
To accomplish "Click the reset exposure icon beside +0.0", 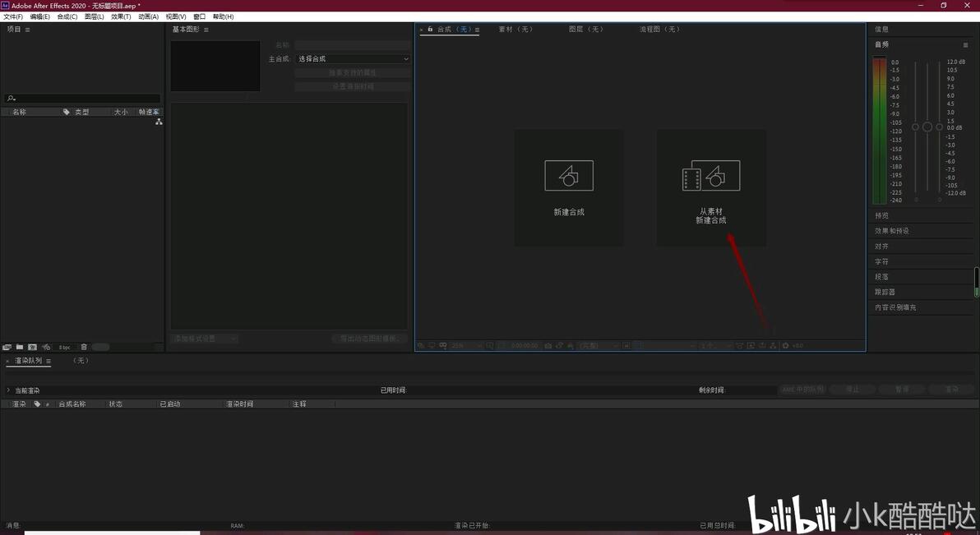I will point(786,346).
